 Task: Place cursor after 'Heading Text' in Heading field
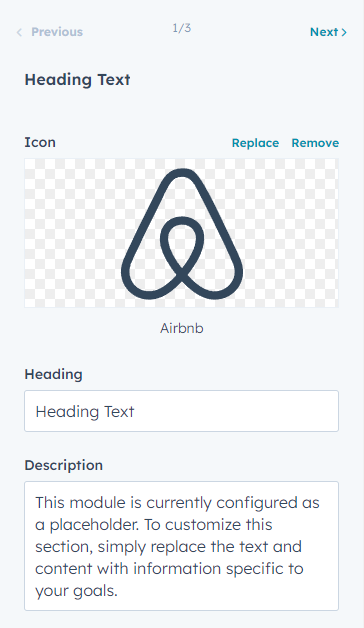click(x=135, y=412)
